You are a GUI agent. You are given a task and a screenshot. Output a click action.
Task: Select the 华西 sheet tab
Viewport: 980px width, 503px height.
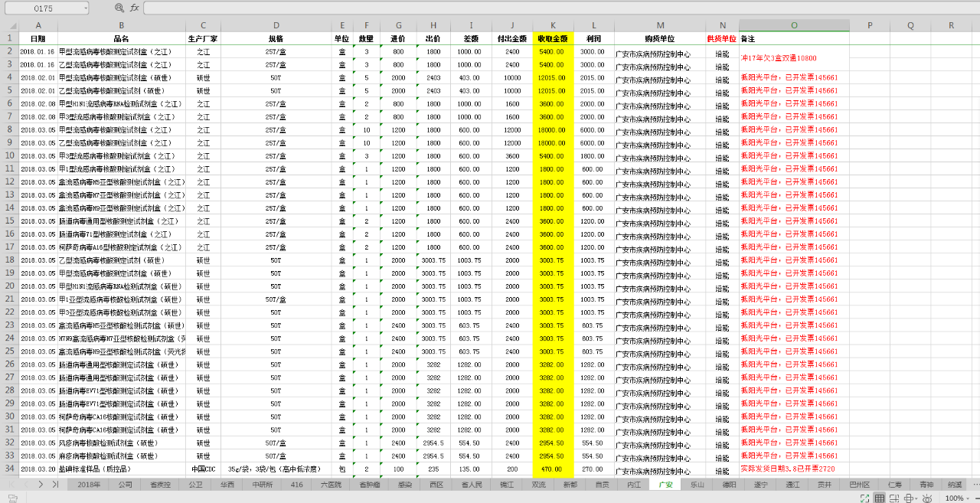pos(227,485)
